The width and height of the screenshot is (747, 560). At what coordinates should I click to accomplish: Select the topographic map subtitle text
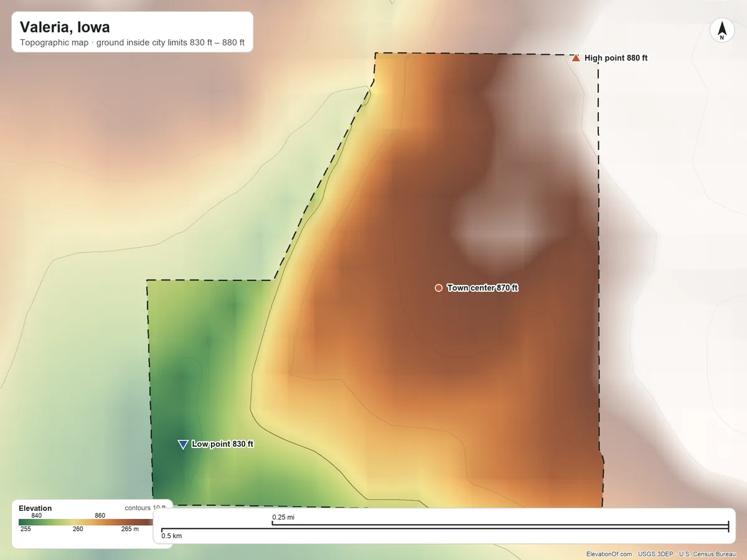(132, 44)
